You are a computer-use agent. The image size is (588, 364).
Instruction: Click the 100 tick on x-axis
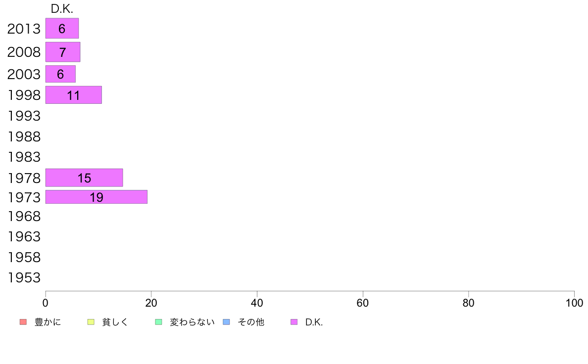click(574, 303)
